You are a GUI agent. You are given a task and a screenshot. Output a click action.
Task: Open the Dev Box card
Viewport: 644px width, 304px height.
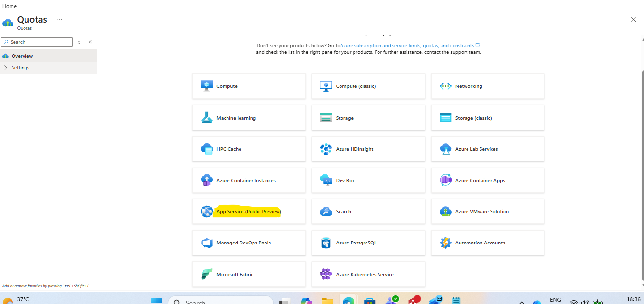pyautogui.click(x=368, y=180)
